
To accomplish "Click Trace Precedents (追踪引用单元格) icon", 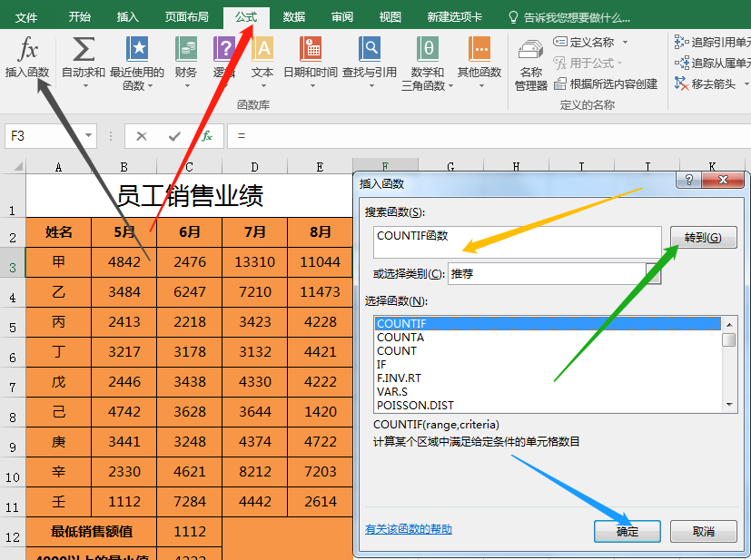I will 682,42.
